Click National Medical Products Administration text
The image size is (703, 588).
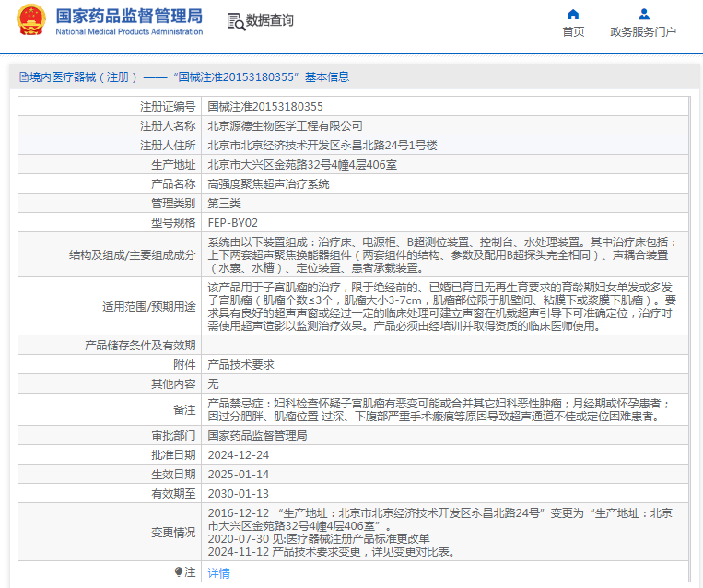(129, 32)
